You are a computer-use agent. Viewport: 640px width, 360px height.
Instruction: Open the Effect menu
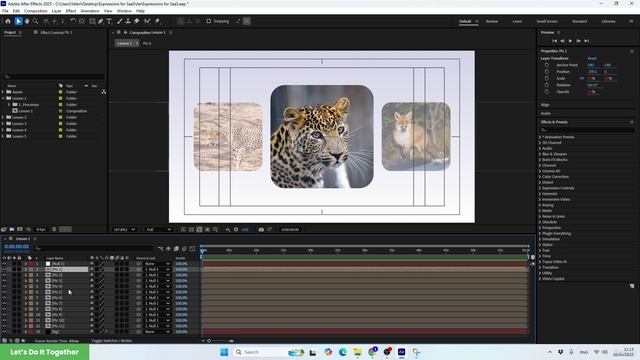tap(71, 11)
